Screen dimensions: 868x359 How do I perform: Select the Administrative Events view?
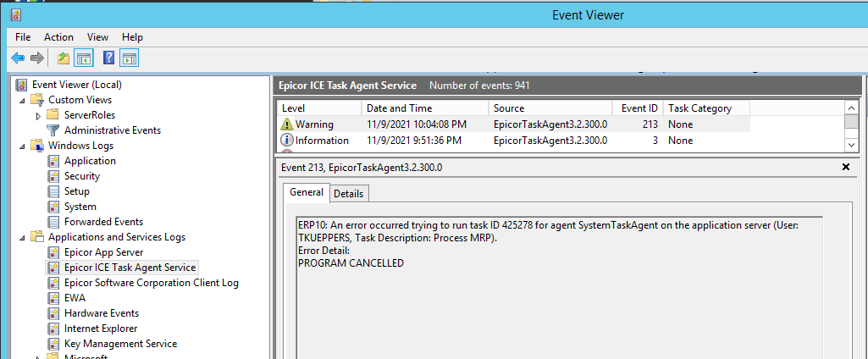(x=113, y=130)
